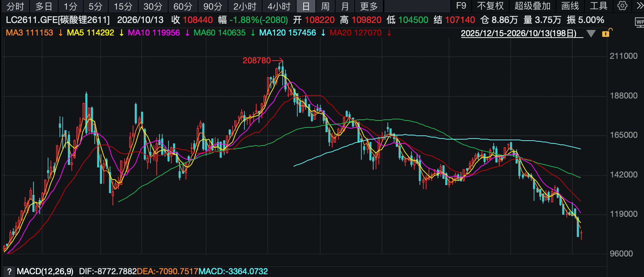Select the 1分 period tab
Image resolution: width=644 pixels, height=277 pixels.
70,6
